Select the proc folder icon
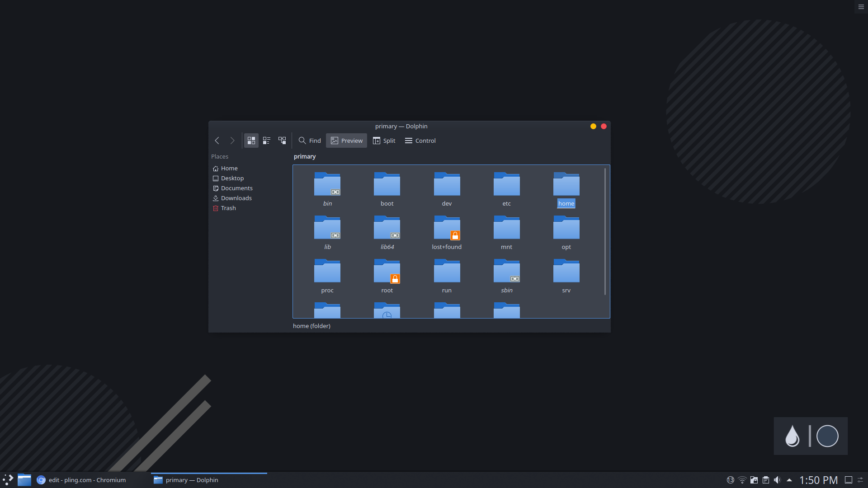 pos(327,271)
